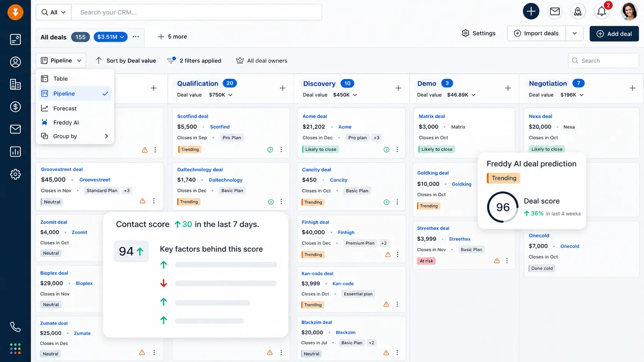Add a deal to Discovery stage
This screenshot has height=362, width=644.
(x=398, y=88)
